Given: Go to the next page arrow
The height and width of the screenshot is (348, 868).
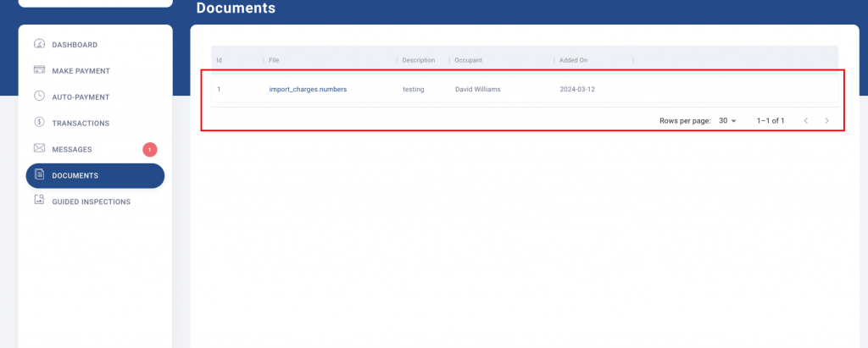Looking at the screenshot, I should tap(826, 121).
